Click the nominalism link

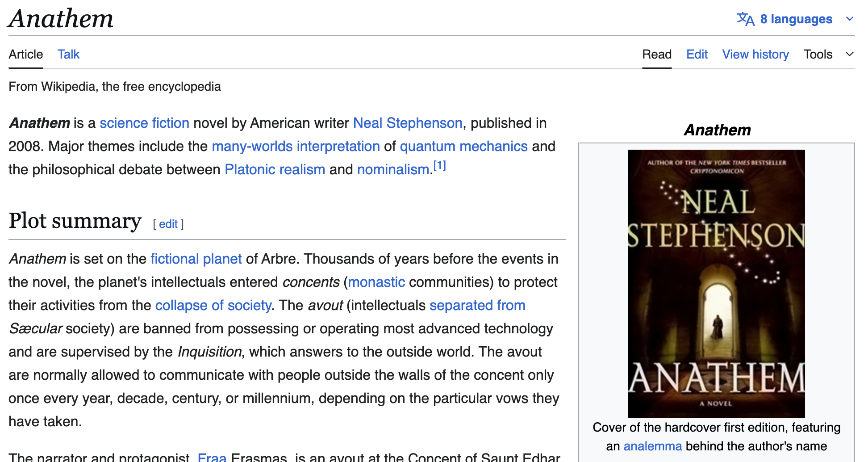point(393,169)
